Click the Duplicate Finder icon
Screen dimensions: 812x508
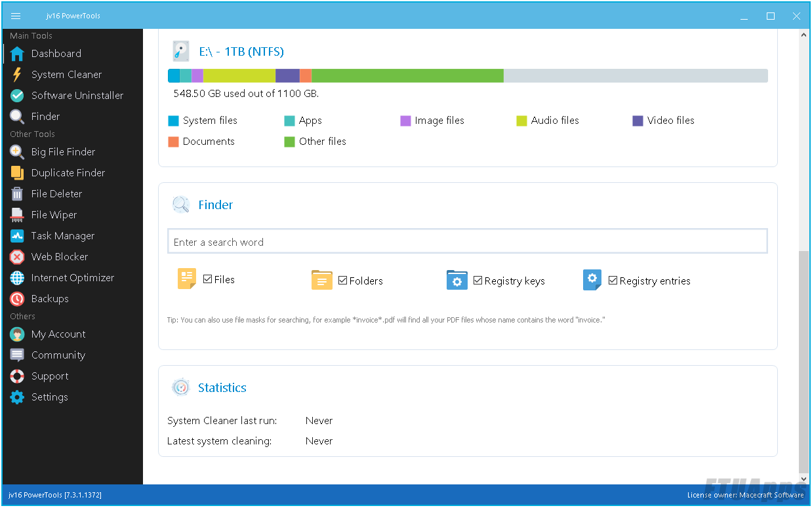point(17,173)
